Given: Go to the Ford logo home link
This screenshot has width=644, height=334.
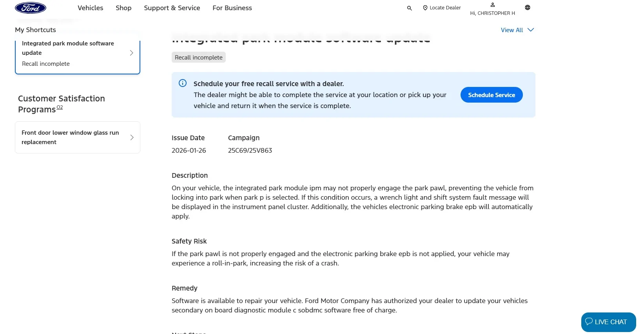Looking at the screenshot, I should (31, 8).
